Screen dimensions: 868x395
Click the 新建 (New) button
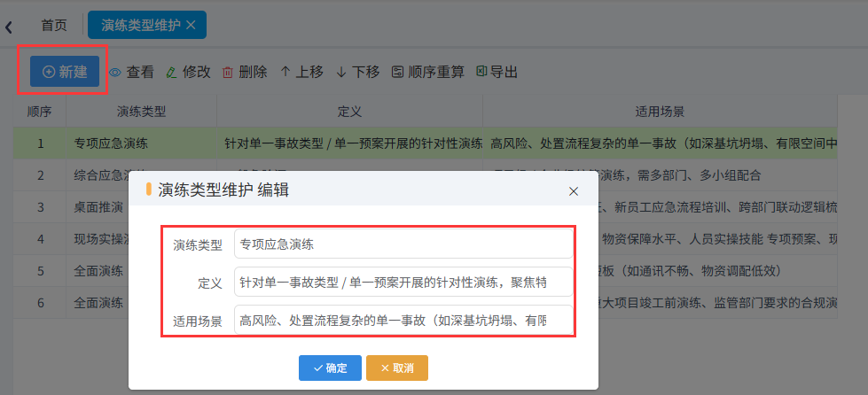click(65, 72)
